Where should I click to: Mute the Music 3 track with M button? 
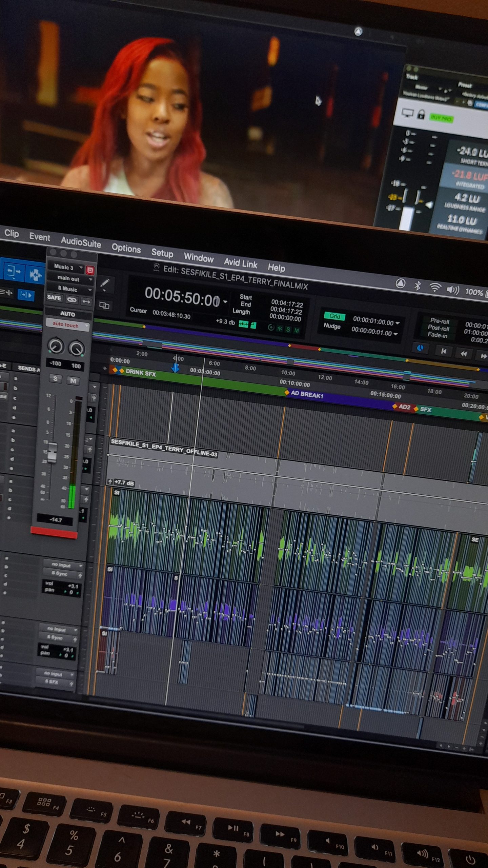coord(73,380)
